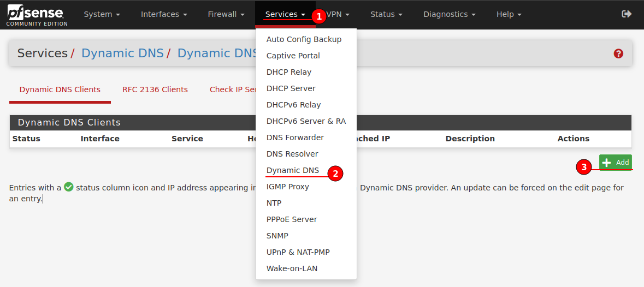Open the Diagnostics dropdown menu

coord(450,14)
